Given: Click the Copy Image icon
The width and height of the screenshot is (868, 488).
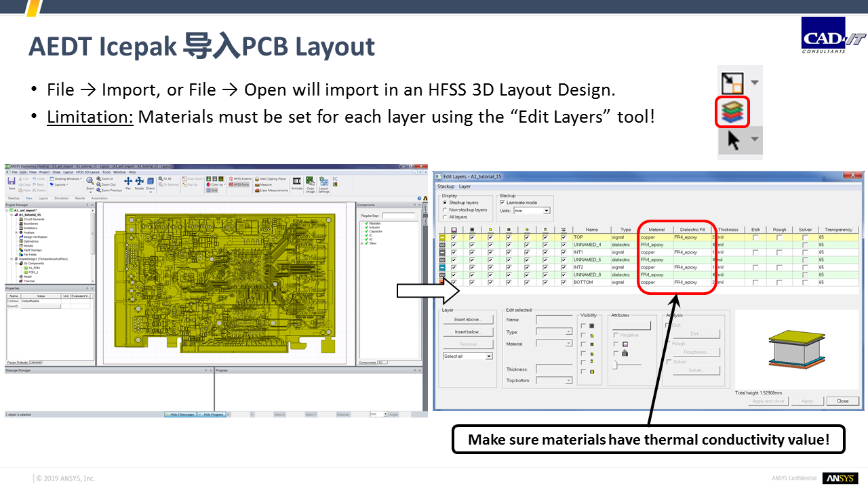Looking at the screenshot, I should (310, 181).
